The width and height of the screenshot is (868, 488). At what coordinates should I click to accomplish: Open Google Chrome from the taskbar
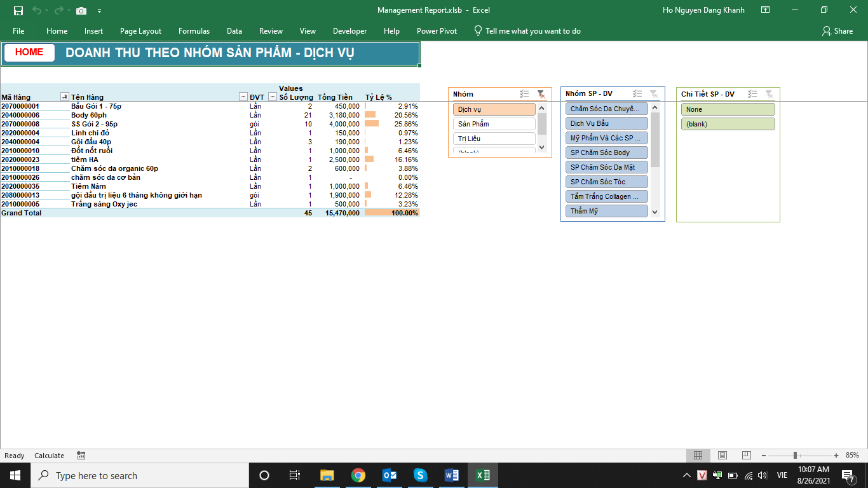pos(358,475)
